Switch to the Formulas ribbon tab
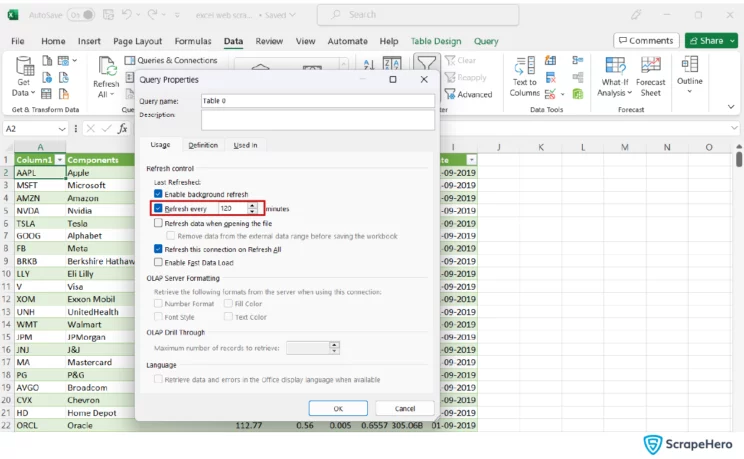This screenshot has width=744, height=459. point(193,41)
